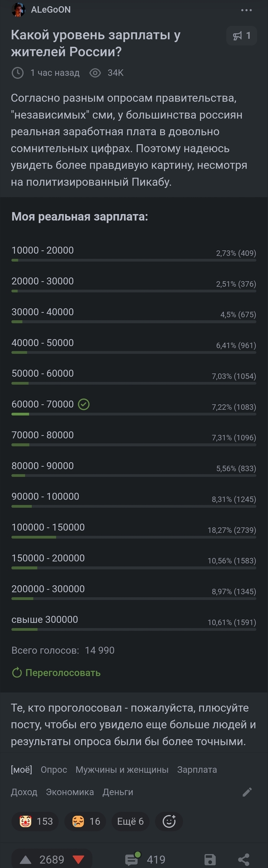The image size is (268, 868).
Task: Upvote the post with the up arrow
Action: (25, 860)
